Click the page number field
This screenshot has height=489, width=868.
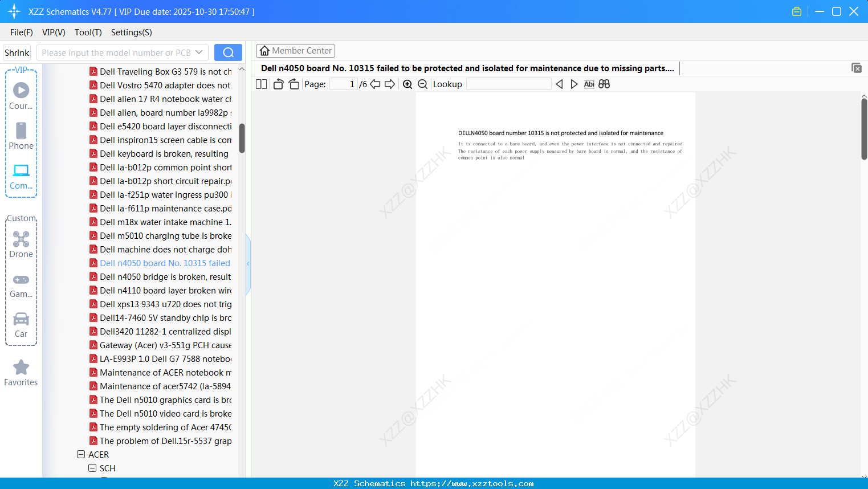(x=344, y=84)
